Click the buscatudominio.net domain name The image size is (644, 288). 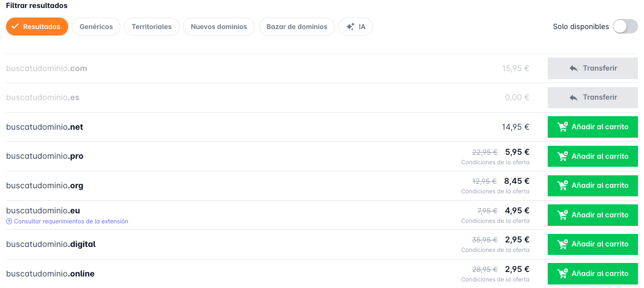tap(45, 127)
